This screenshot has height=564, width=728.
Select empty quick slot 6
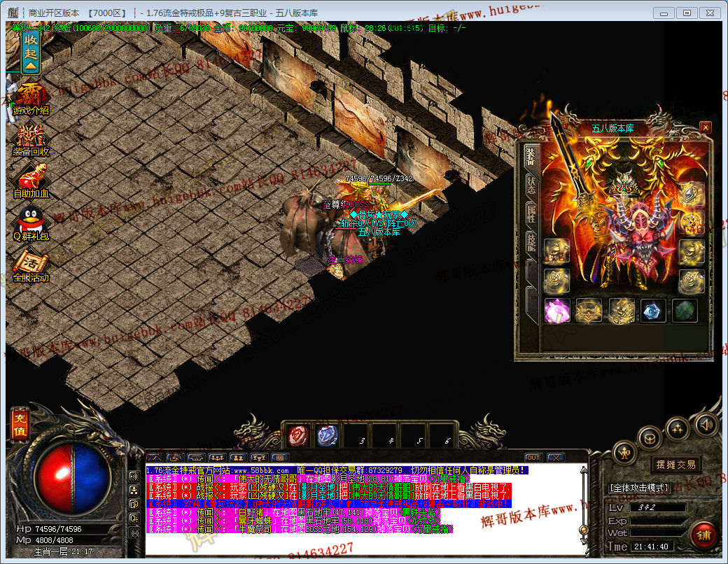(442, 436)
